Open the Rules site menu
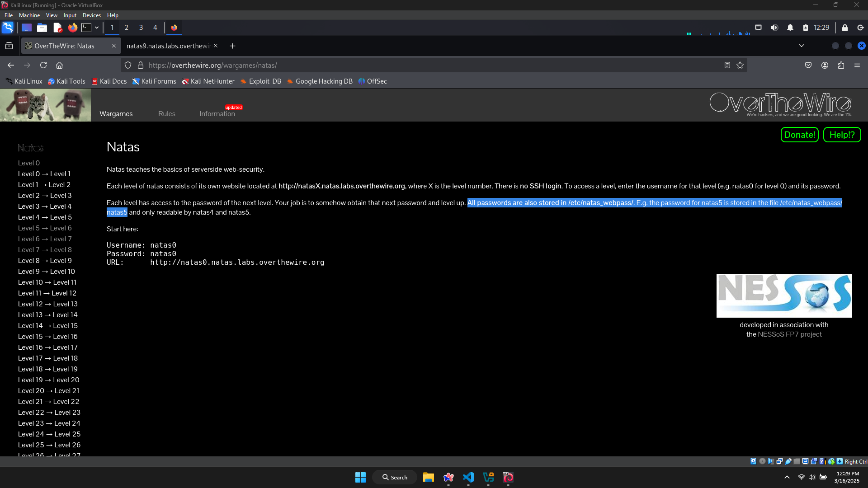Image resolution: width=868 pixels, height=488 pixels. (x=167, y=114)
